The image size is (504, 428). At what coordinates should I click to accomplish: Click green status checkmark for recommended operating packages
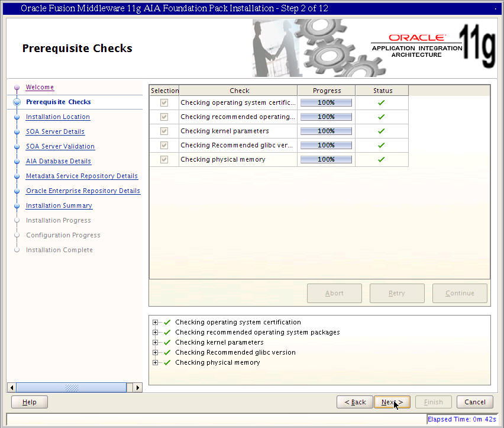381,117
